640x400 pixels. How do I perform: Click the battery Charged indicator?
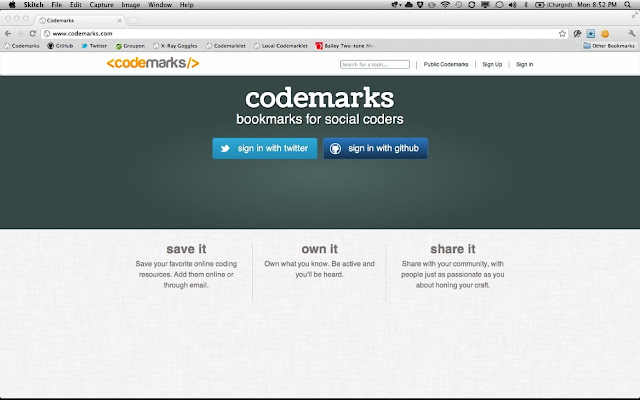[x=553, y=5]
